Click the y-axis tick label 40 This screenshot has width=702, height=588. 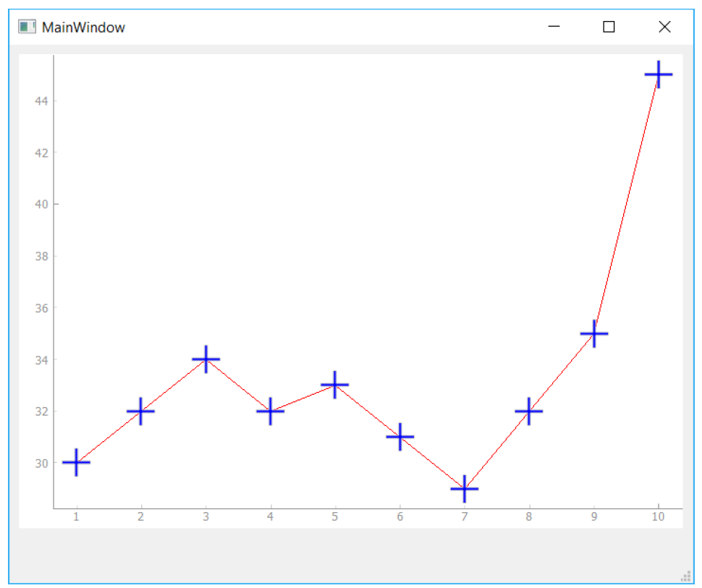click(41, 204)
